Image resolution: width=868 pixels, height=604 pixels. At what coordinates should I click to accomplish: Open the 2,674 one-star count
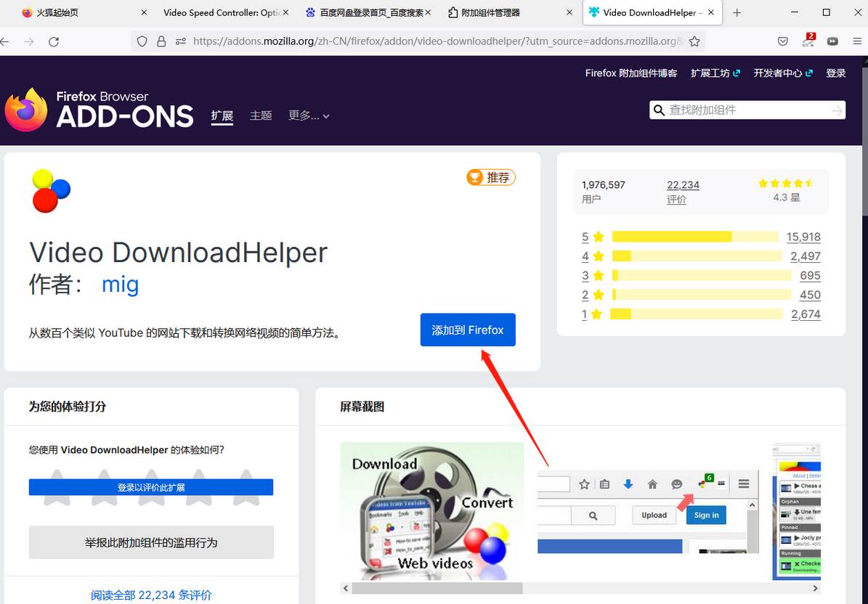point(806,314)
